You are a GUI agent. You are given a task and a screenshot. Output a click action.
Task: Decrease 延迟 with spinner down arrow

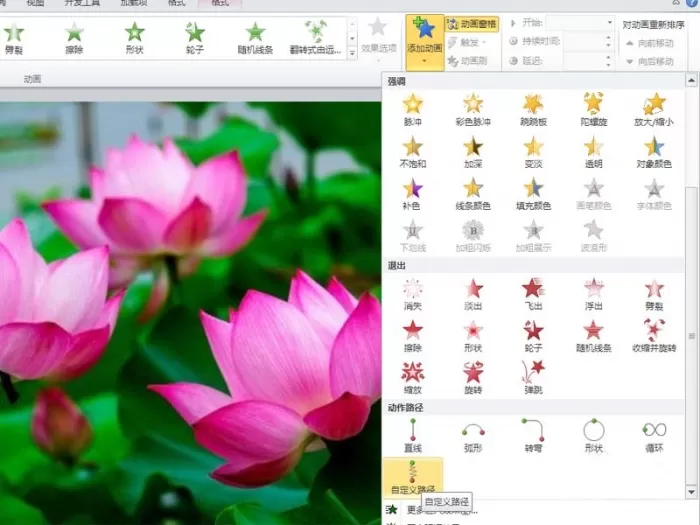click(608, 64)
